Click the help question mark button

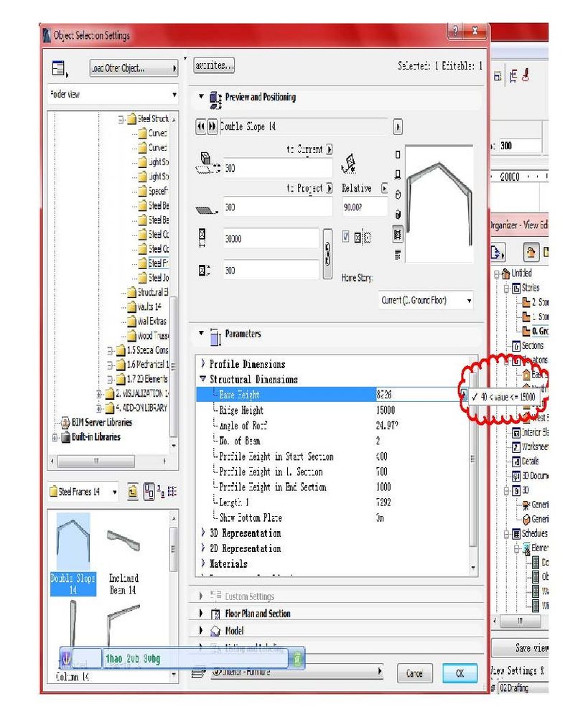[x=455, y=31]
